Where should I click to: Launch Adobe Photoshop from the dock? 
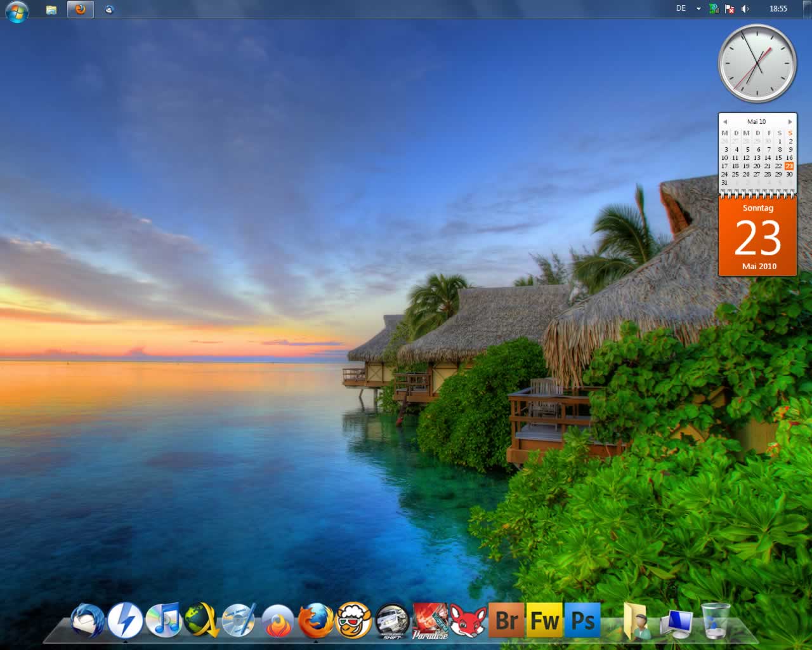582,620
